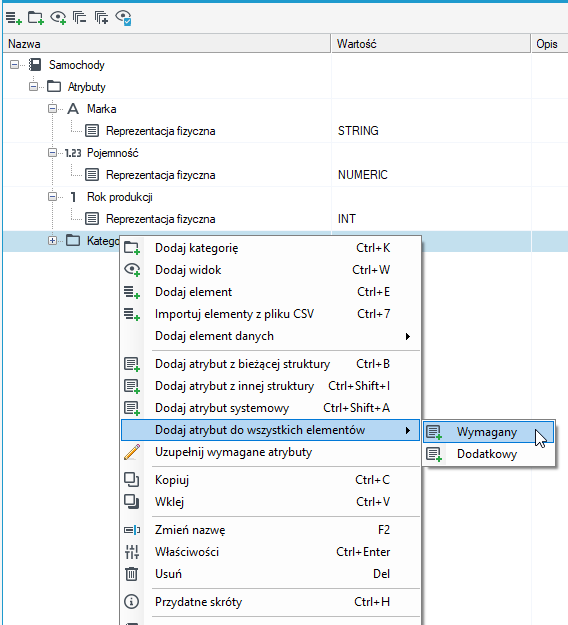Select Wymagany in the submenu
The height and width of the screenshot is (625, 568).
click(489, 432)
